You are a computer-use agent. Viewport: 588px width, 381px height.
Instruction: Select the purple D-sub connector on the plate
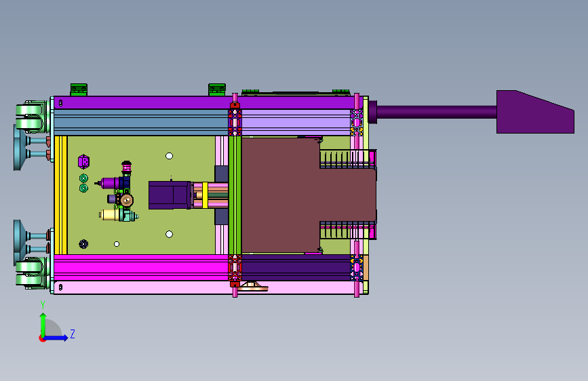pos(83,162)
